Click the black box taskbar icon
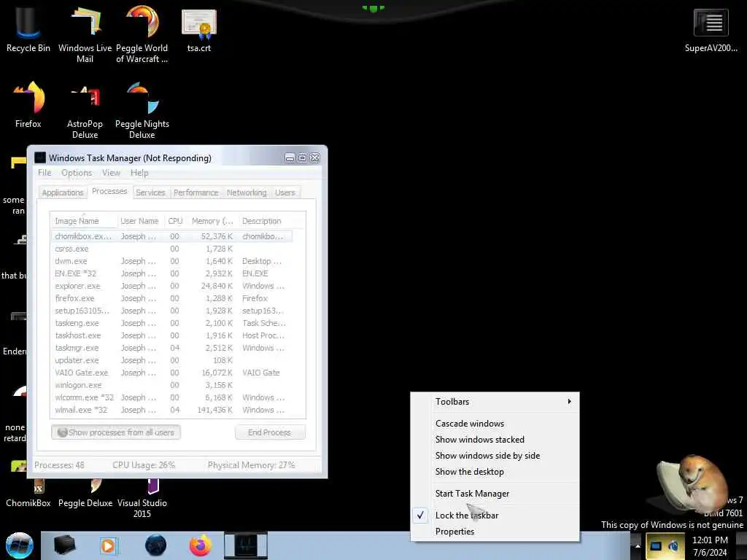 point(64,545)
